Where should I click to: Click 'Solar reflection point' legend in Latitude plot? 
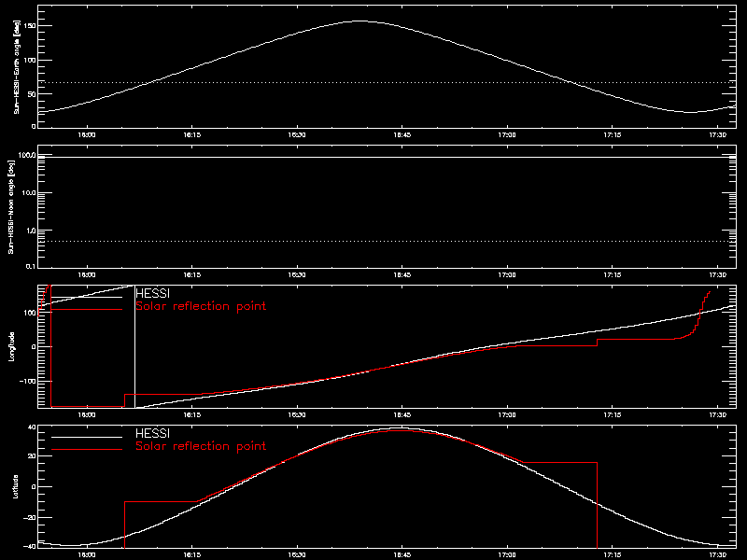(201, 446)
